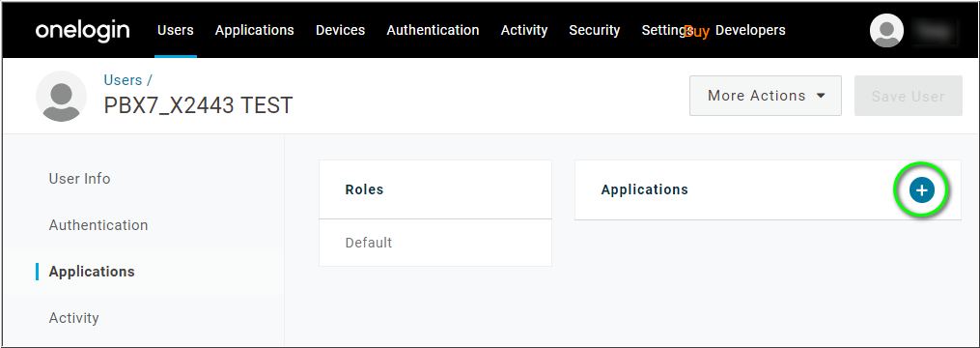Click the PBX7_X2443 TEST user name

tap(198, 105)
